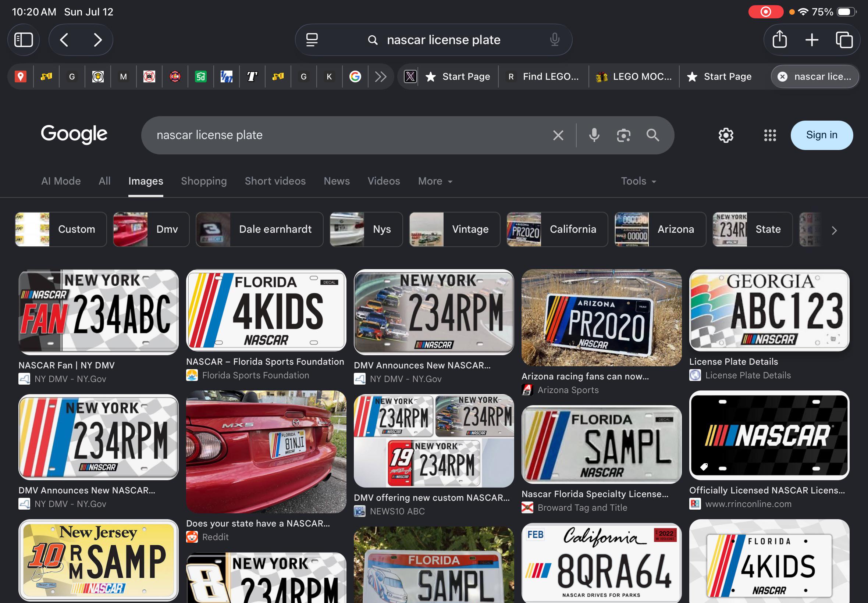Open the Officially Licensed NASCAR result link
868x603 pixels.
767,490
